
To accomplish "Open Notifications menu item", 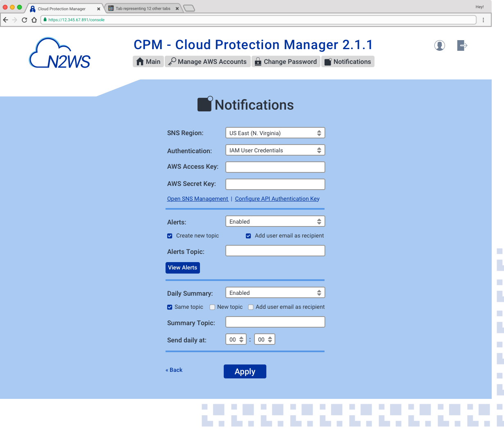I will point(348,61).
